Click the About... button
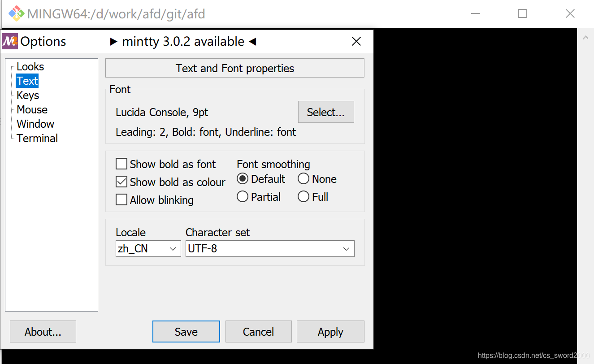The image size is (594, 364). pos(43,332)
